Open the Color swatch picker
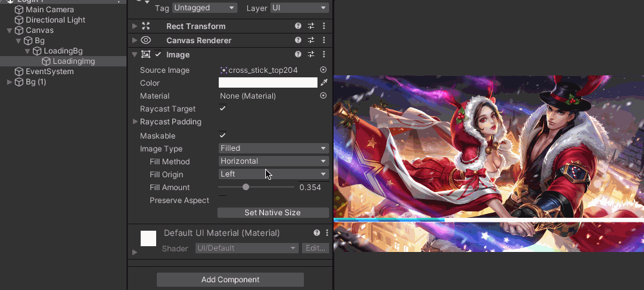Viewport: 644px width, 290px height. 268,83
